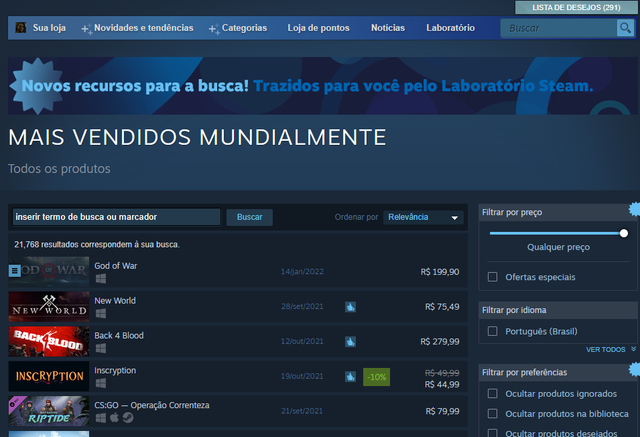Viewport: 640px width, 437px height.
Task: Click the R$ 279,99 Back 4 Blood price
Action: click(x=440, y=342)
